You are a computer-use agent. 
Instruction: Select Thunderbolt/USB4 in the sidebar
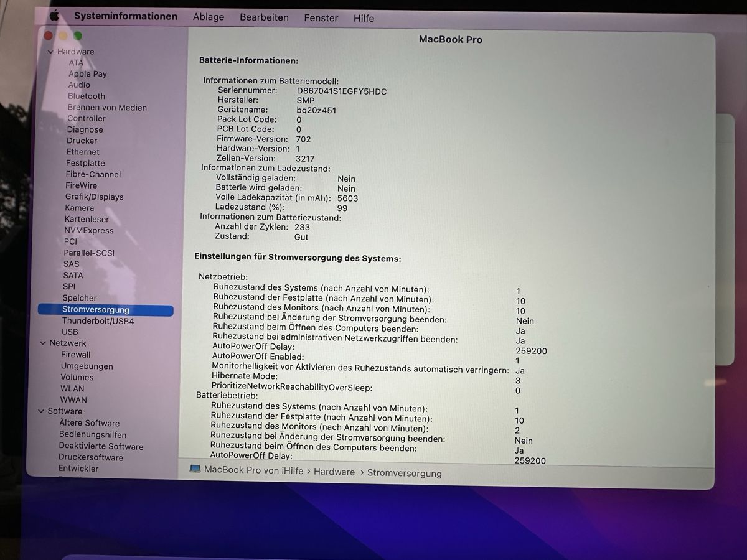(x=98, y=321)
